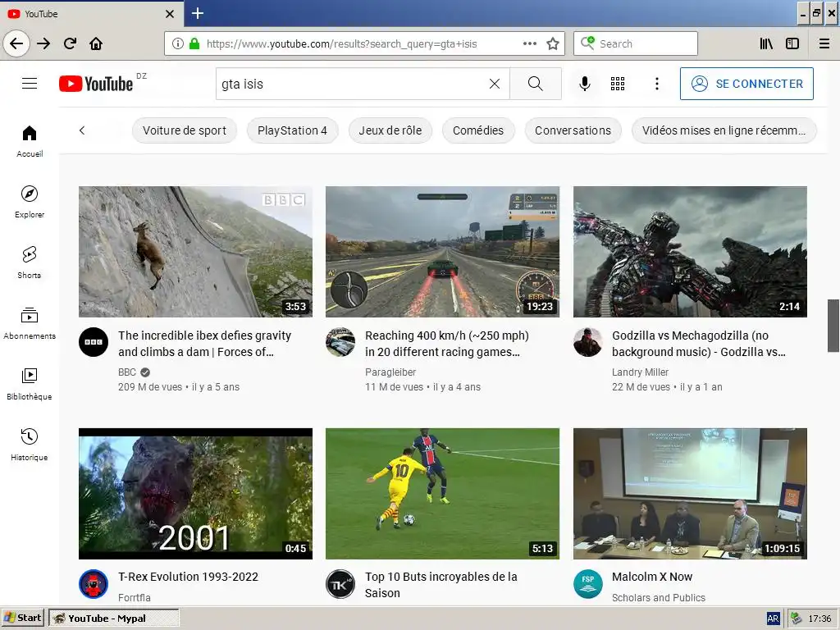Open the Fortrfla channel avatar
Image resolution: width=840 pixels, height=630 pixels.
tap(94, 584)
